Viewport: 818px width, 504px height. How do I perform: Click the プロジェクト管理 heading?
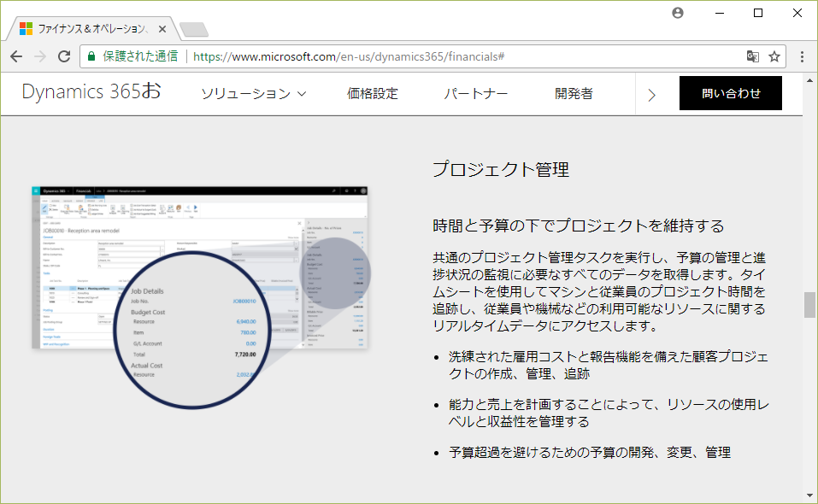pyautogui.click(x=500, y=169)
